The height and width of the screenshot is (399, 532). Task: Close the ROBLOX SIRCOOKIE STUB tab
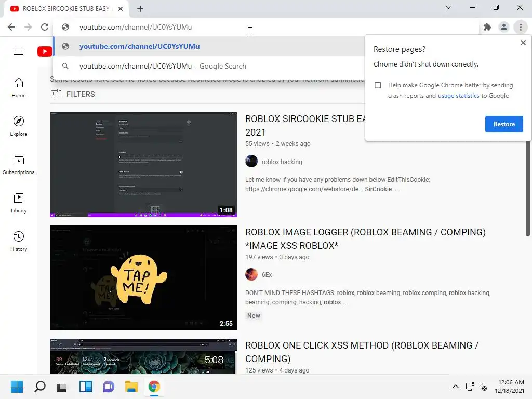[121, 9]
